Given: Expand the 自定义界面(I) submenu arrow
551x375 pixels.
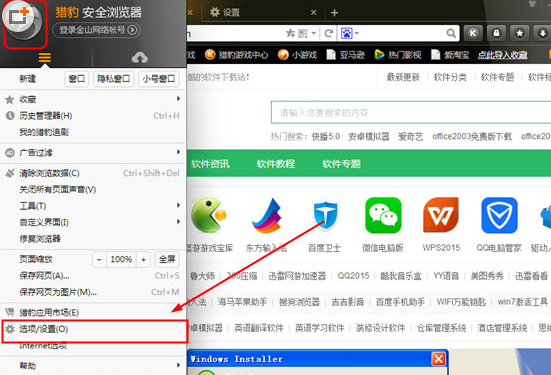Looking at the screenshot, I should [179, 222].
